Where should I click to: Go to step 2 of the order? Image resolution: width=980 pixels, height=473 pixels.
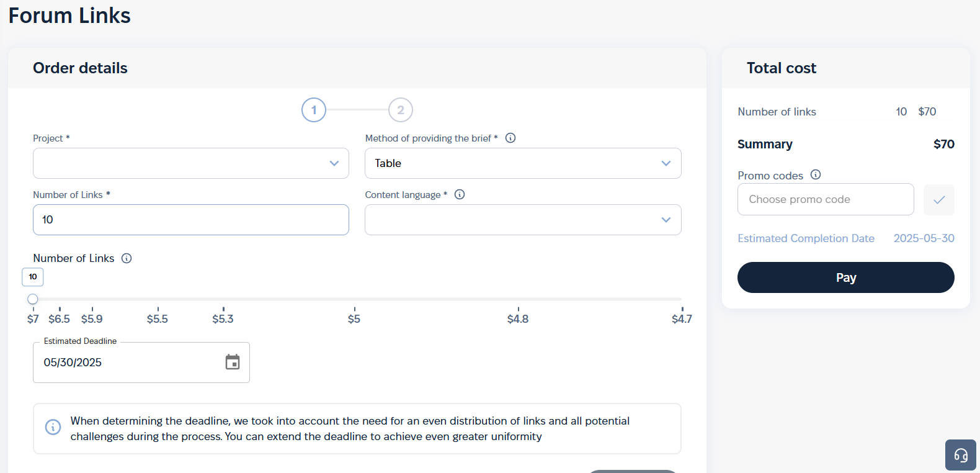point(401,110)
